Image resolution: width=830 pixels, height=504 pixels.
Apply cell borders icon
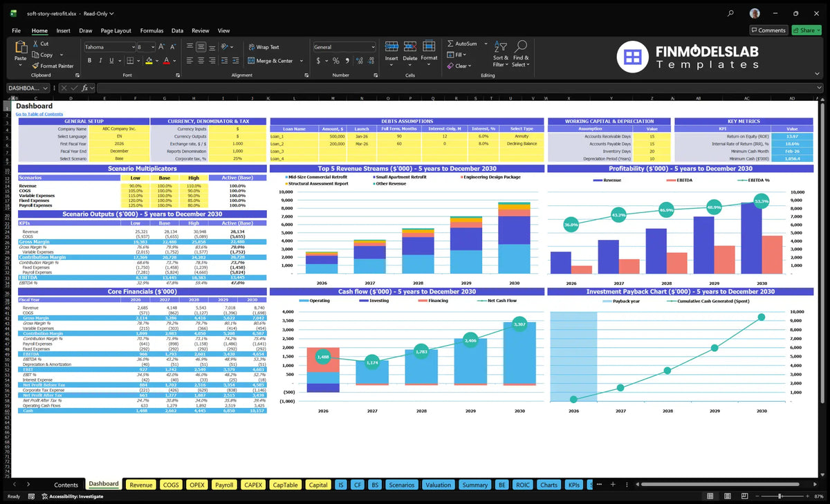131,61
